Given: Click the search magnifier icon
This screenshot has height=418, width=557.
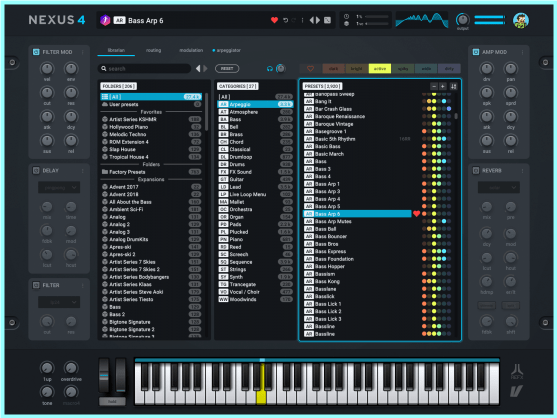Looking at the screenshot, I should [x=104, y=69].
